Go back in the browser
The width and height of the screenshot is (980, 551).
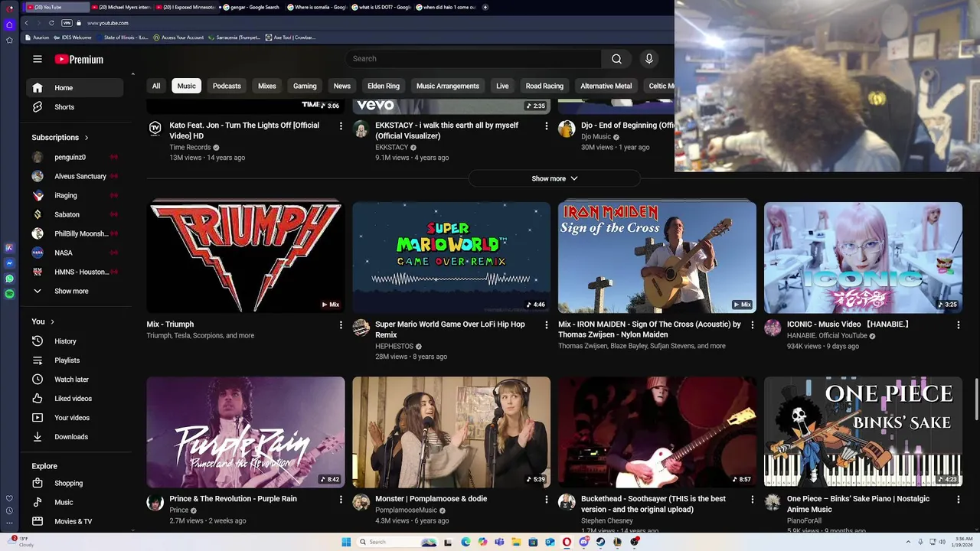coord(26,23)
